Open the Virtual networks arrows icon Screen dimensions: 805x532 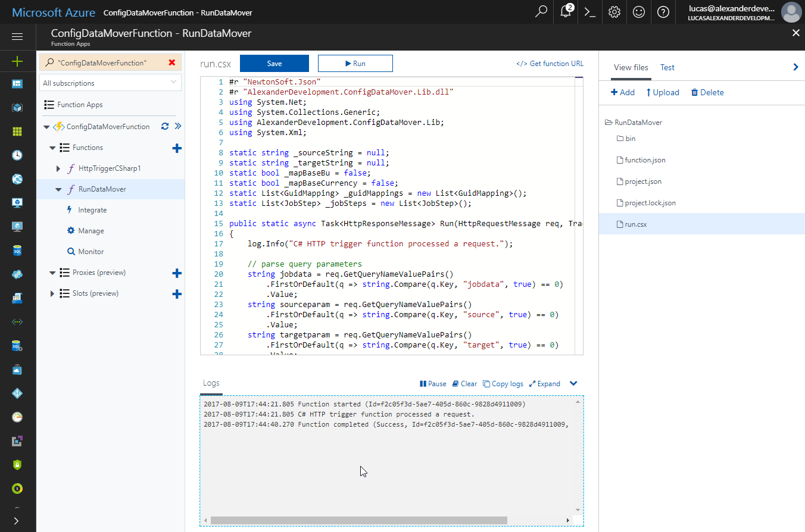click(17, 321)
